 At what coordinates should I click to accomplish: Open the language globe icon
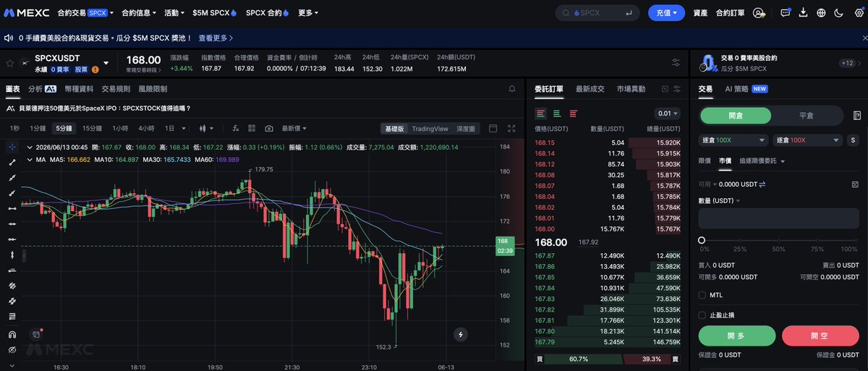pyautogui.click(x=821, y=13)
